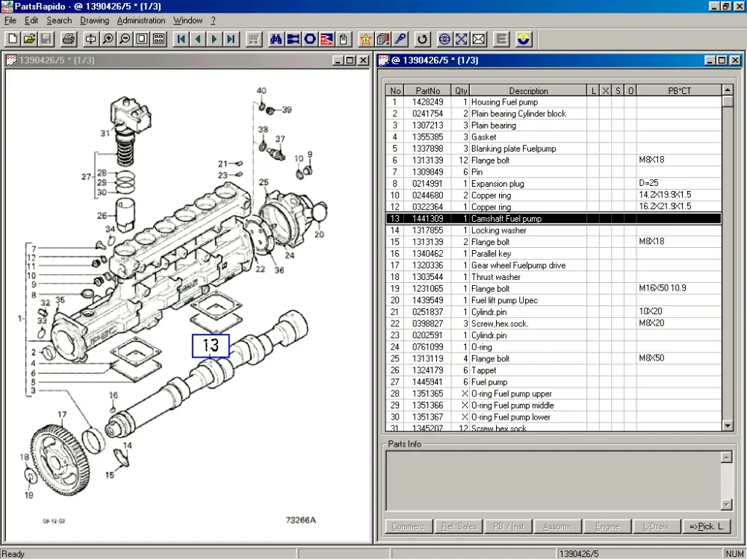
Task: Click the circular refresh arrow icon
Action: tap(422, 39)
